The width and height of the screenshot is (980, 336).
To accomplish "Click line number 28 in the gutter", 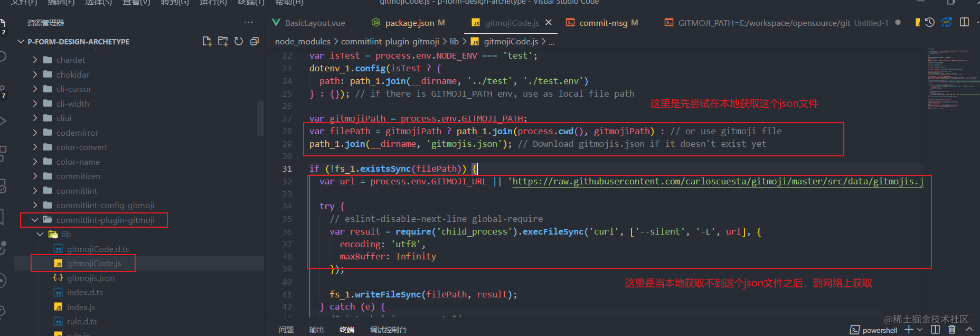I will 287,131.
